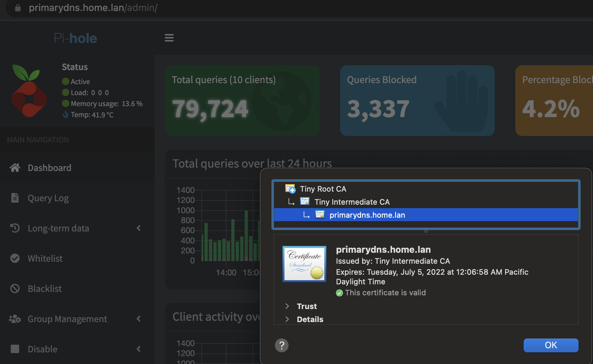
Task: Click 'Load: 0 0 0' text
Action: click(x=90, y=93)
